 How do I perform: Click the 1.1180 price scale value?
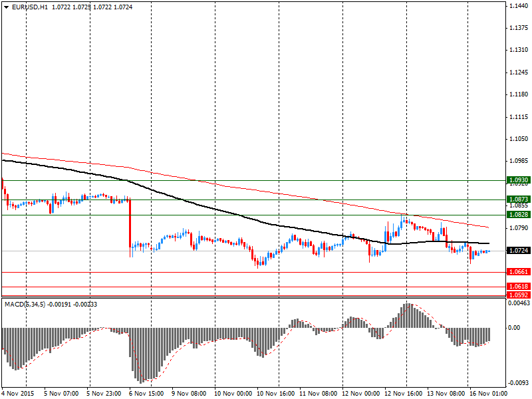pos(519,94)
